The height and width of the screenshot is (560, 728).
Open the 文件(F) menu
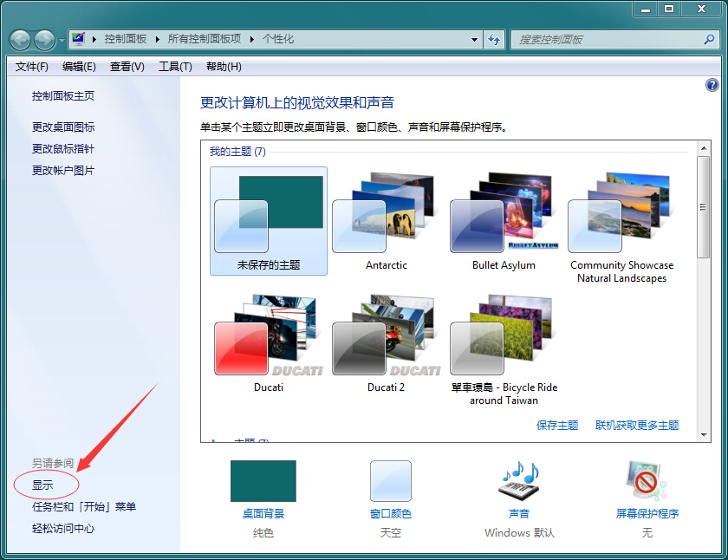[32, 67]
